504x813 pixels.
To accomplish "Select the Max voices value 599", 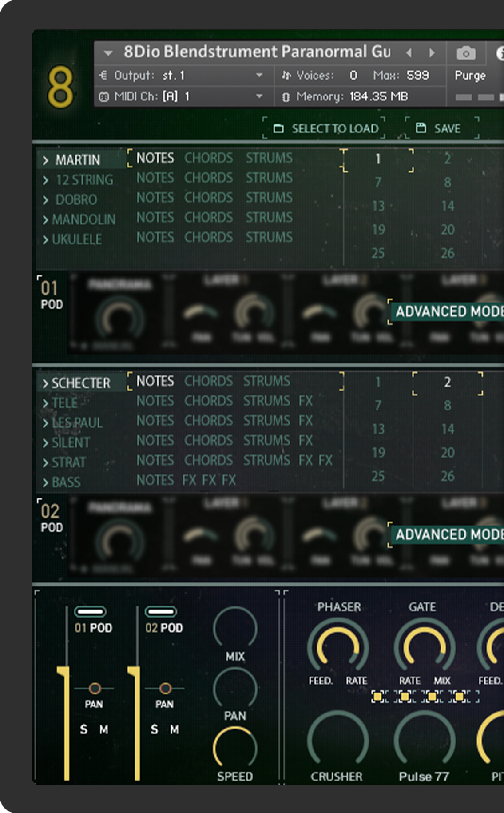I will point(418,75).
